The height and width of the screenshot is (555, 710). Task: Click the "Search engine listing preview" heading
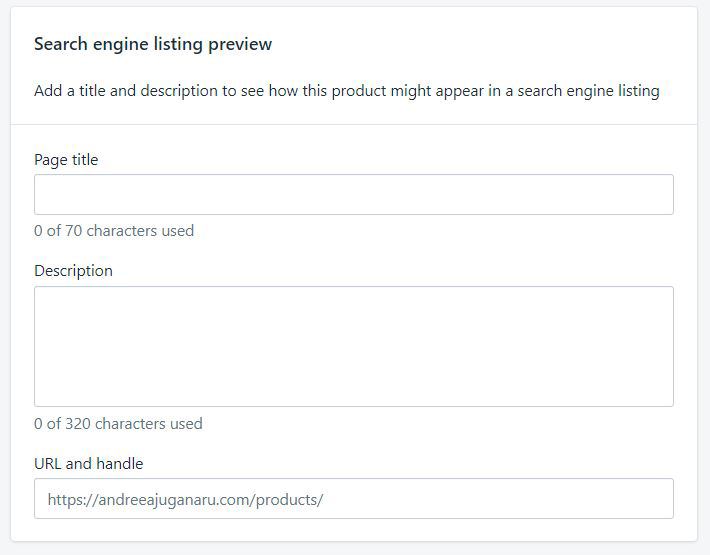click(x=153, y=44)
